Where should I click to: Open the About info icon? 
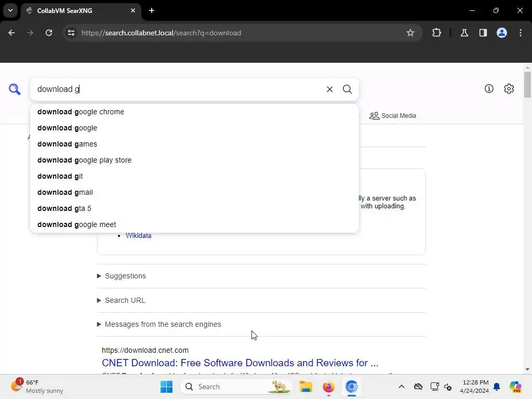[x=488, y=89]
